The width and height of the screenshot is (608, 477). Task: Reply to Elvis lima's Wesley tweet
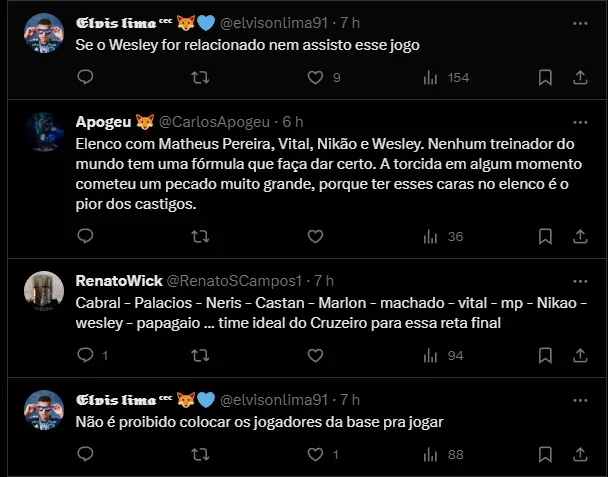[86, 77]
